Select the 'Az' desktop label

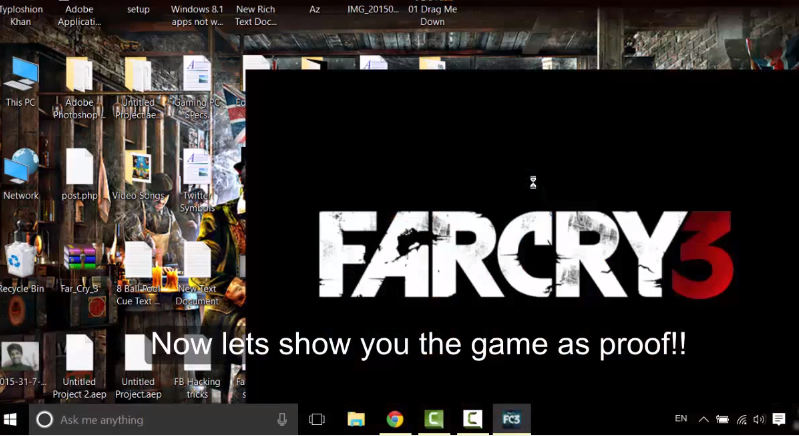coord(314,9)
